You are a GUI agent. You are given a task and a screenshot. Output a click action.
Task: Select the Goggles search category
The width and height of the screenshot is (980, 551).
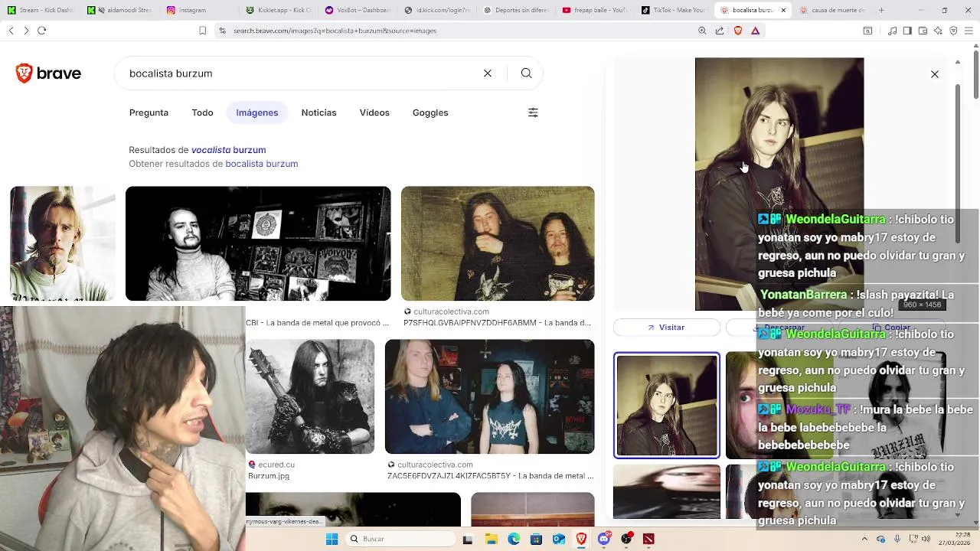[x=430, y=112]
